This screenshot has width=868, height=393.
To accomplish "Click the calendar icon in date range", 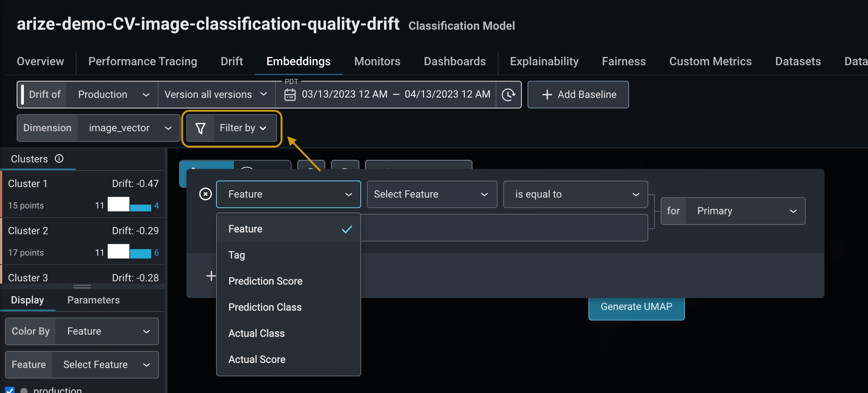I will point(290,95).
